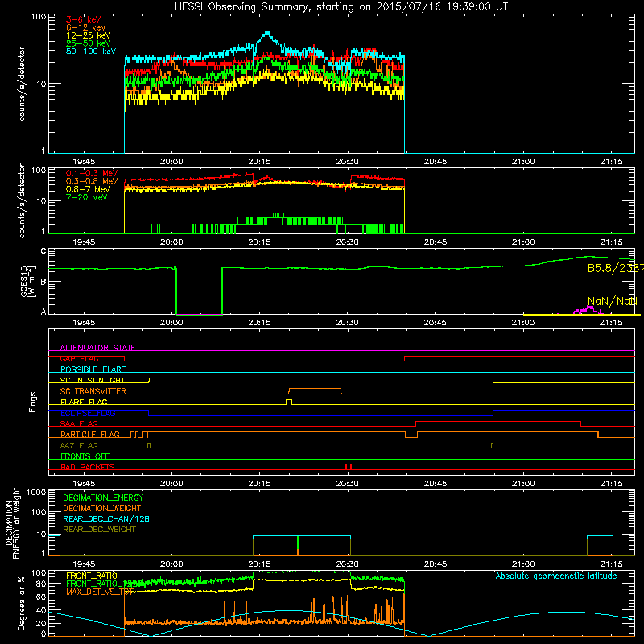The height and width of the screenshot is (644, 644).
Task: Click the 21:00 tick label under flags panel
Action: (523, 484)
